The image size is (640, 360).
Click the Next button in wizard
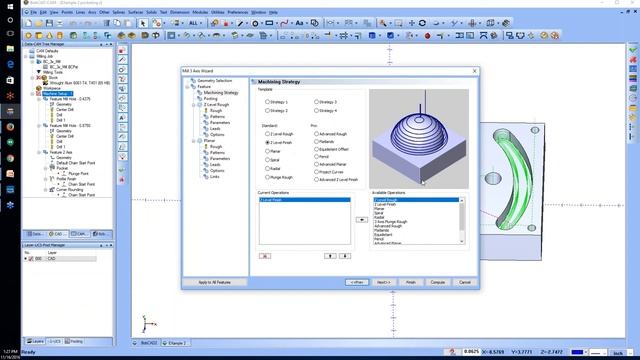(384, 282)
